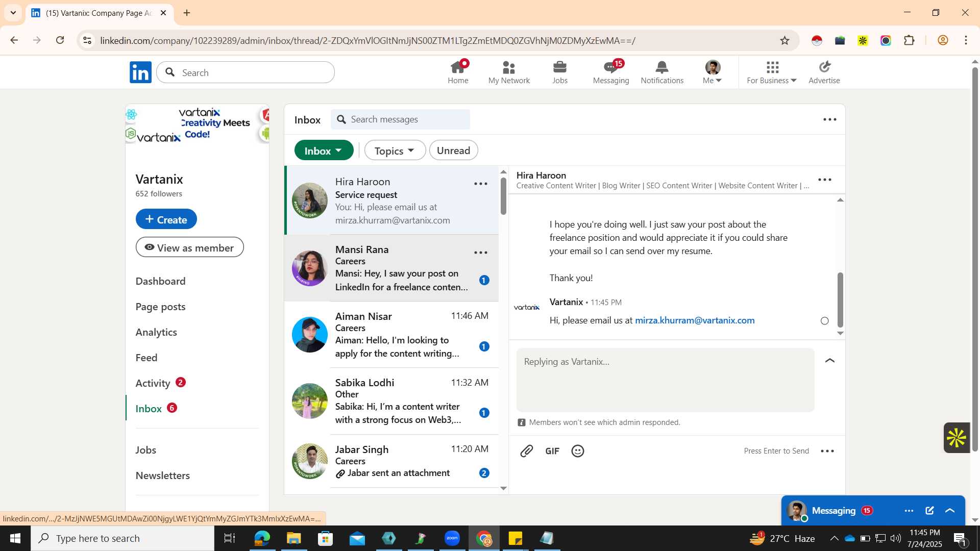Click the Search messages field
The image size is (980, 551).
coord(400,119)
